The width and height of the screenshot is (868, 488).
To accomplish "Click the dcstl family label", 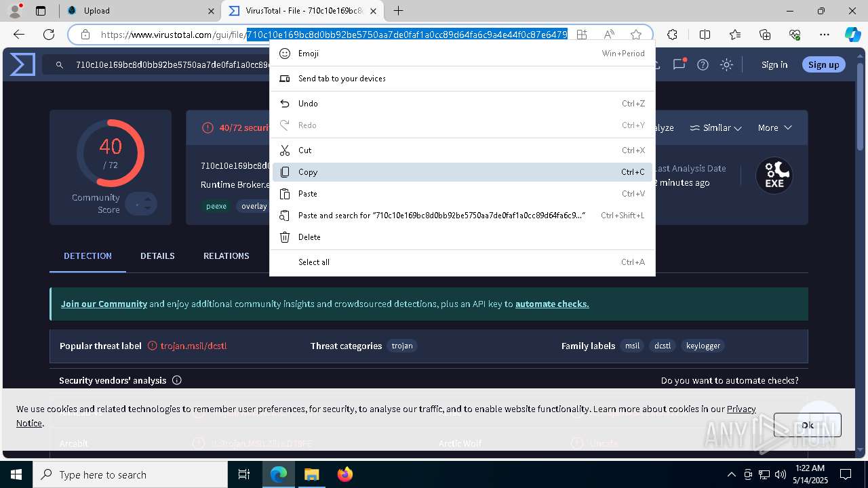I will (663, 346).
